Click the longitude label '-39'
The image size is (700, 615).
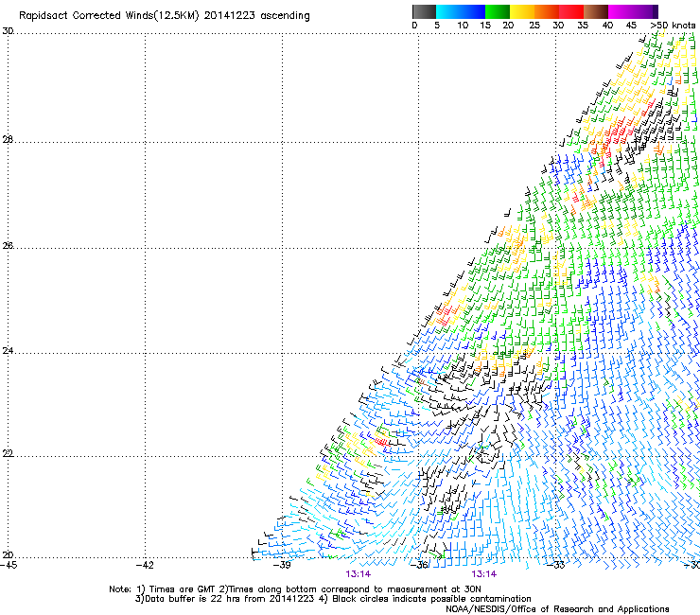pyautogui.click(x=282, y=565)
